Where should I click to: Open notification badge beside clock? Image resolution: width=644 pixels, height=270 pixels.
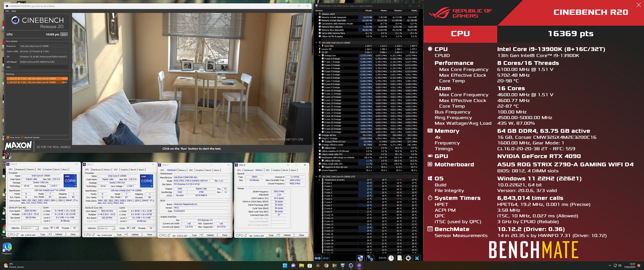(x=639, y=265)
